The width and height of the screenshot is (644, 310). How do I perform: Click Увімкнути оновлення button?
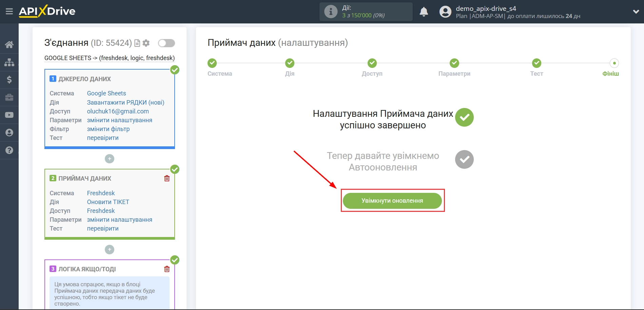tap(392, 201)
